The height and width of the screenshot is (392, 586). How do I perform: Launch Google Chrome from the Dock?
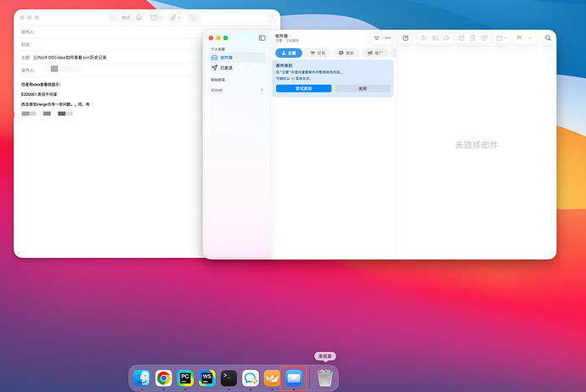click(x=163, y=378)
